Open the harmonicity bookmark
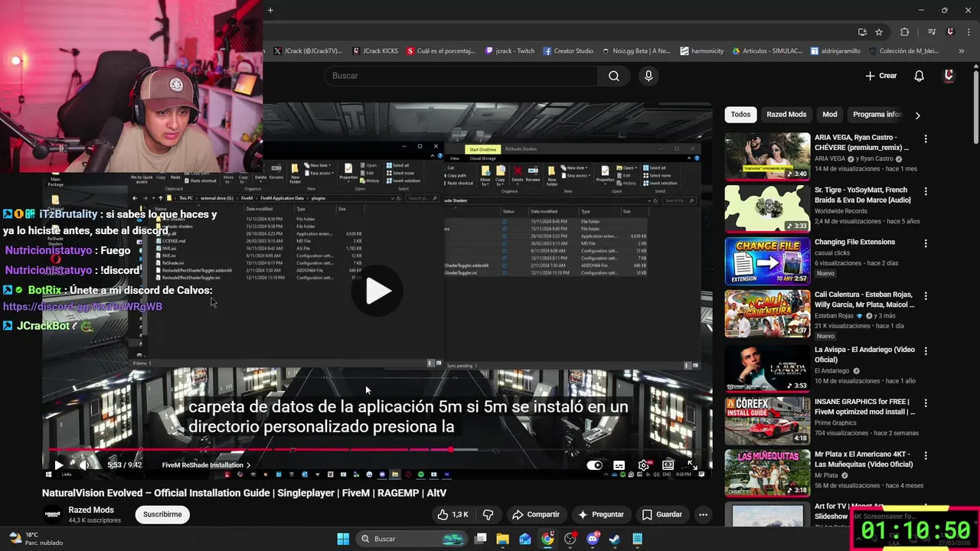 701,51
